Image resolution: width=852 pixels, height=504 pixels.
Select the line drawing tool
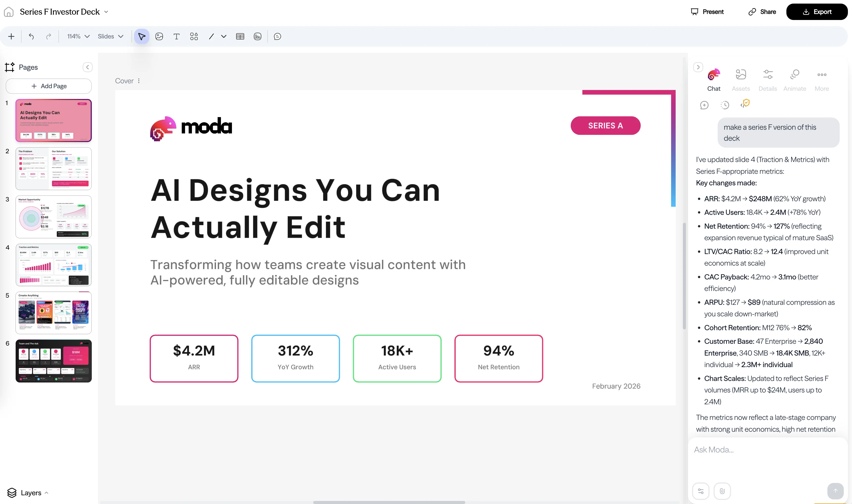211,36
